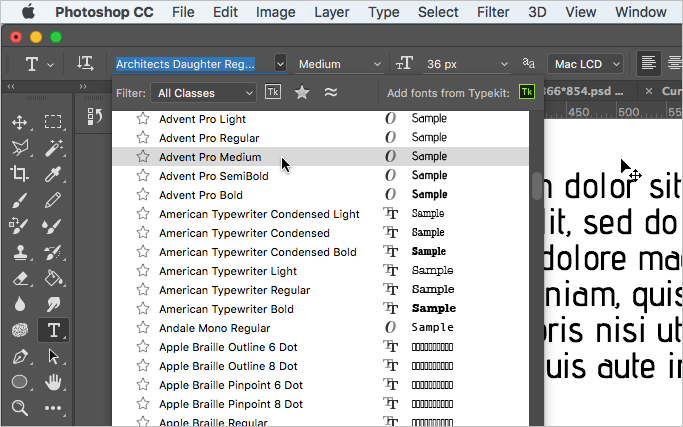Left align text button
This screenshot has height=427, width=683.
(649, 64)
